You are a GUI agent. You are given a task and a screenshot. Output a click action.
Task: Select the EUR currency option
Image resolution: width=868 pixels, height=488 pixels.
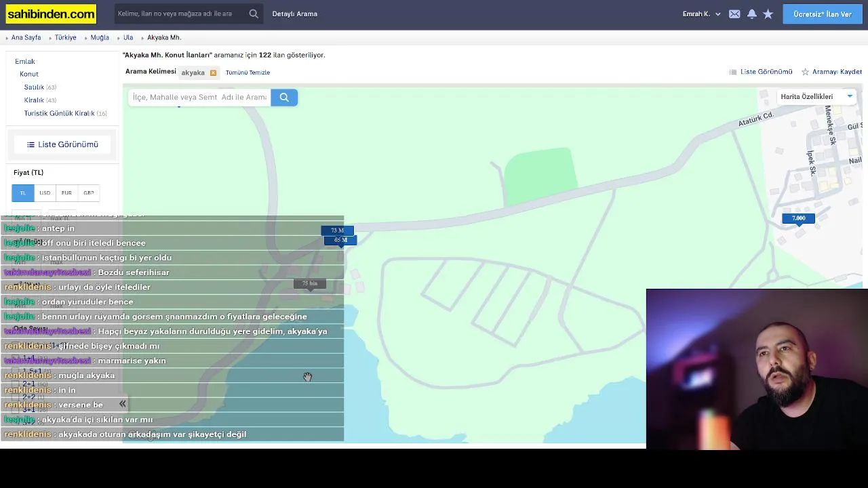pyautogui.click(x=66, y=192)
